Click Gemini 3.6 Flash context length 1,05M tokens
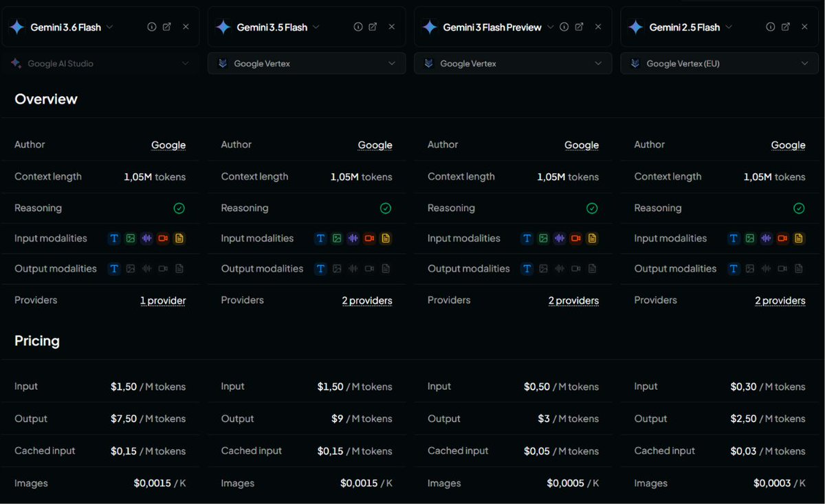The image size is (825, 504). tap(155, 177)
